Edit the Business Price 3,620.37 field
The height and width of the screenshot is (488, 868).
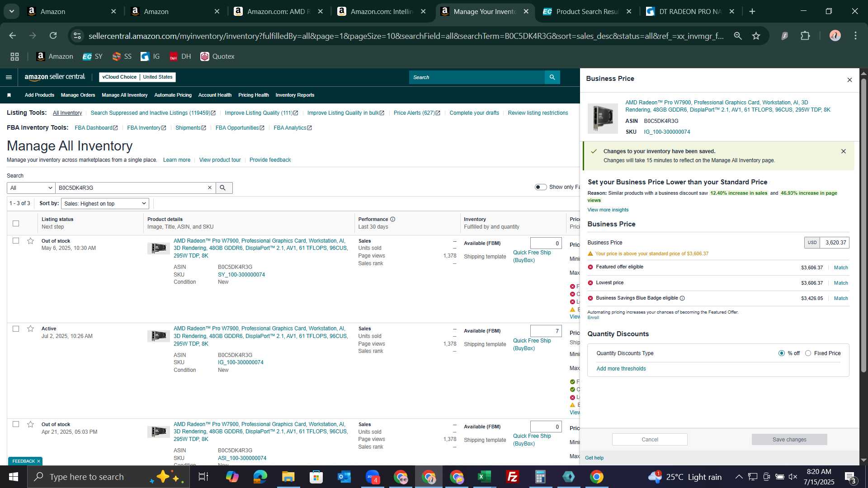coord(835,243)
